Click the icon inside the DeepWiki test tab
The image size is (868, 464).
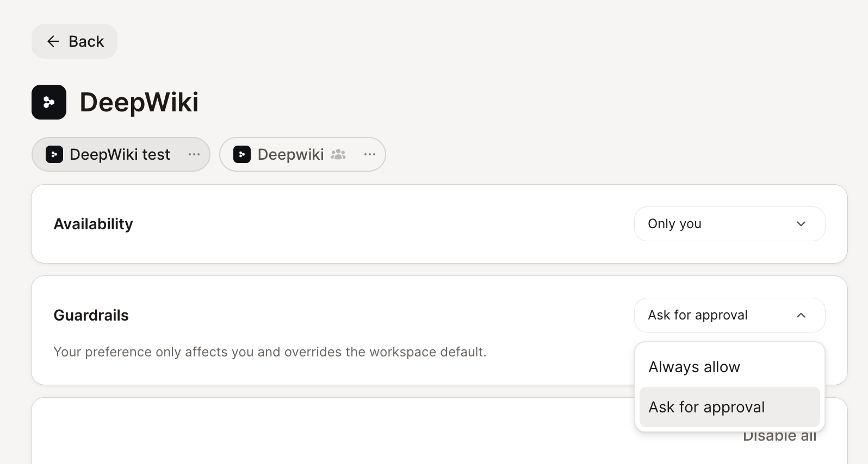pyautogui.click(x=54, y=154)
